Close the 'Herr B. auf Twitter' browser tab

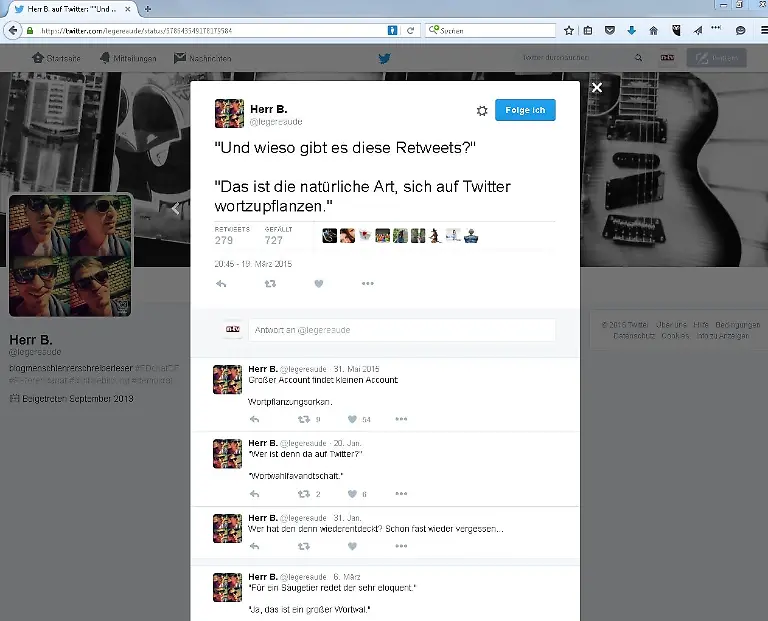[127, 9]
